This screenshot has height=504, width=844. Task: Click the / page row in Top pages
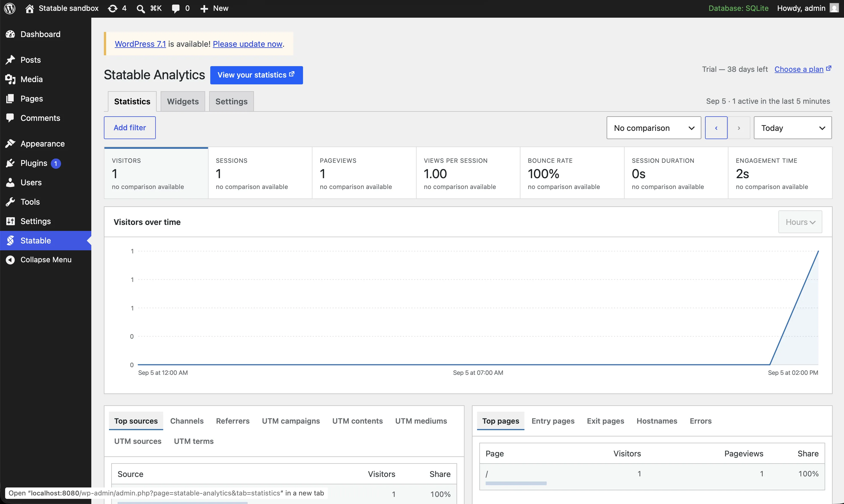coord(652,476)
